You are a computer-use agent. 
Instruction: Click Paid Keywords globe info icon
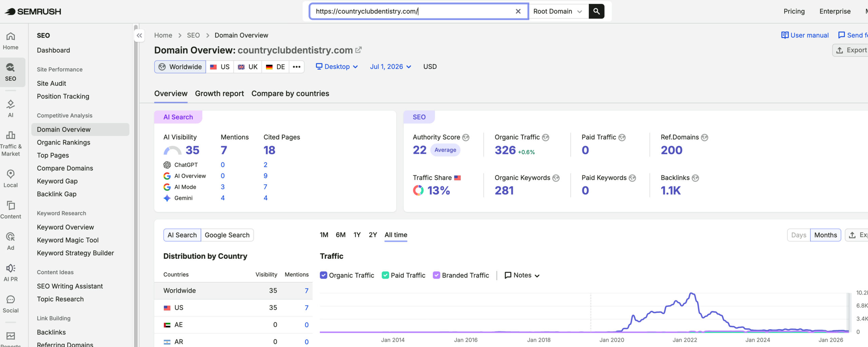click(x=632, y=178)
